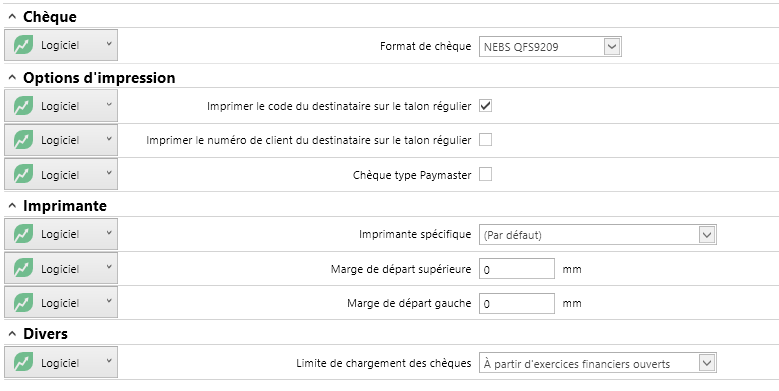Image resolution: width=779 pixels, height=391 pixels.
Task: Click the Options d'impression heading
Action: tap(99, 78)
